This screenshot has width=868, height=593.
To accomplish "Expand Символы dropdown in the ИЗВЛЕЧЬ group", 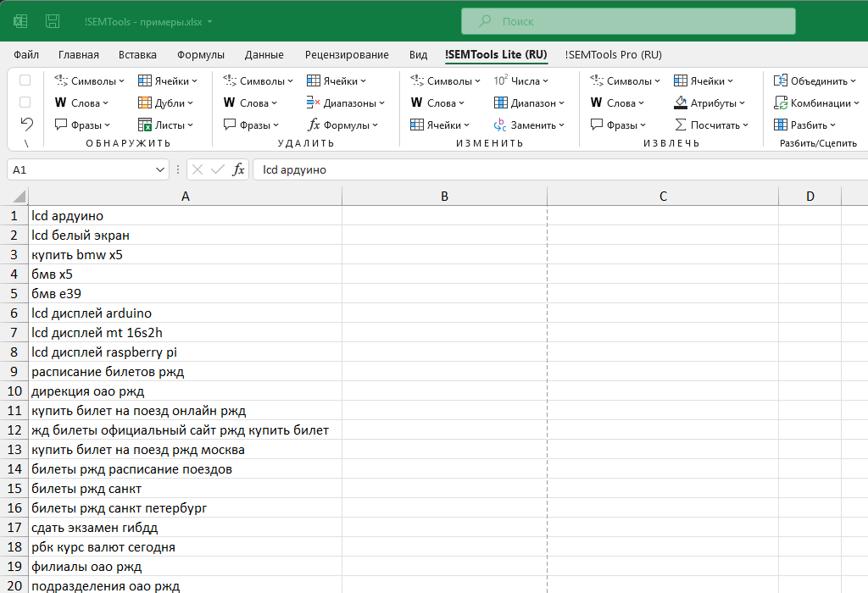I will pyautogui.click(x=658, y=81).
